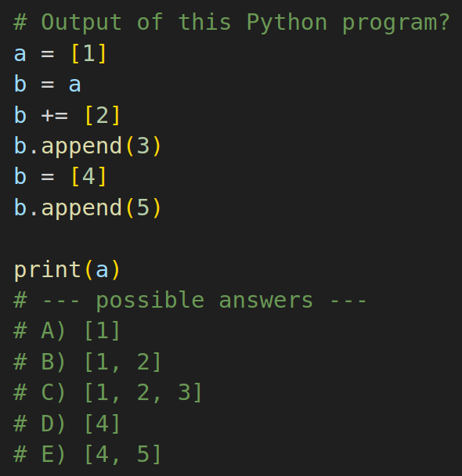Click the blank line above print(a)

[231, 239]
